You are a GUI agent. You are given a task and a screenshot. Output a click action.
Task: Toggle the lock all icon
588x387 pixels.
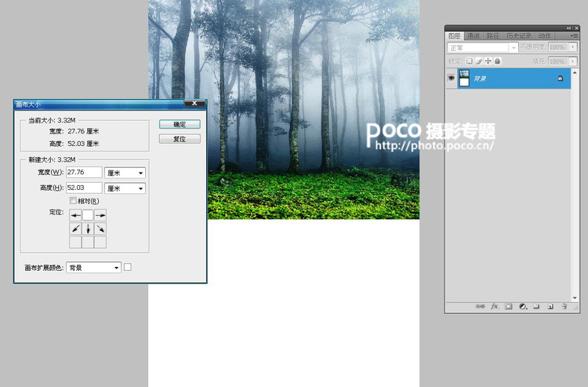click(497, 60)
